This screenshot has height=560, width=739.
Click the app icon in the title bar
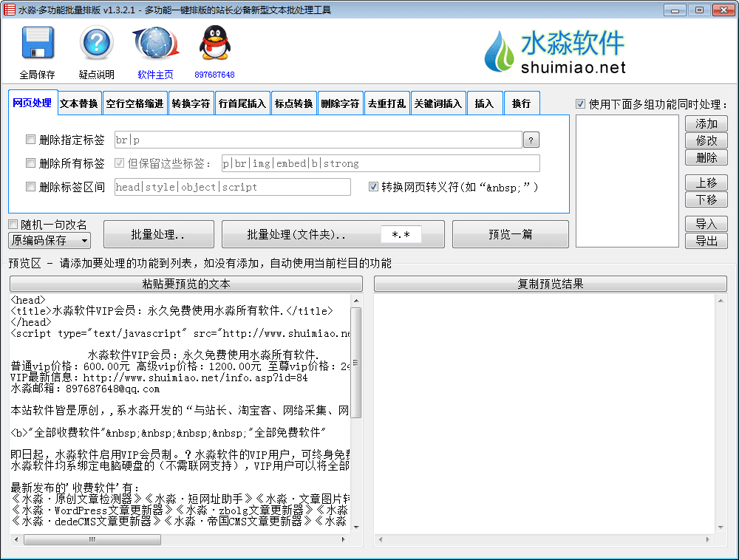(x=9, y=10)
